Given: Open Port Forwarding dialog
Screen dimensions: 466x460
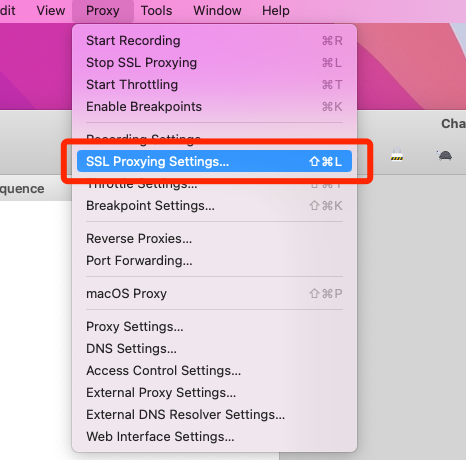Looking at the screenshot, I should point(214,261).
